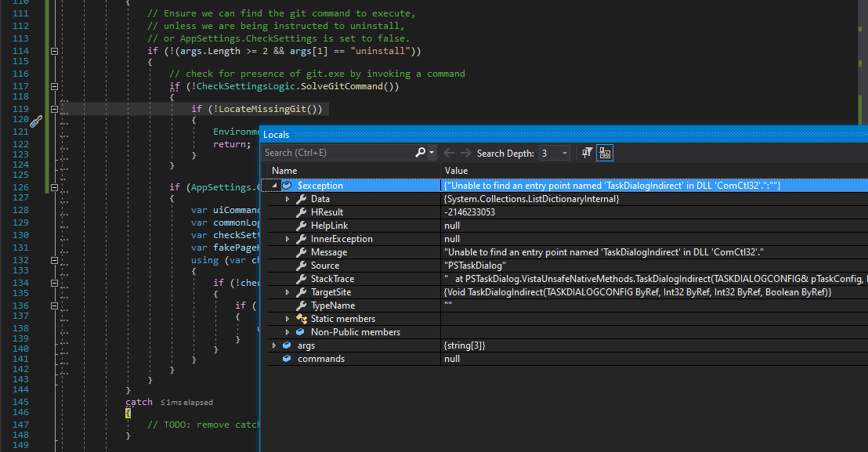Screen dimensions: 868x452
Task: Click the screwdriver icon on line 120 margin
Action: 34,121
